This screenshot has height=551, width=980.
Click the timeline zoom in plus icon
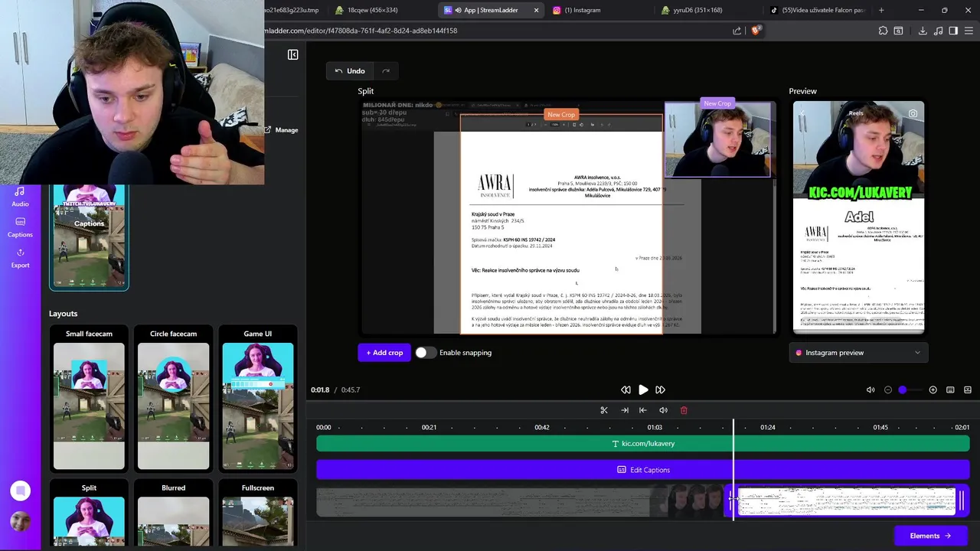933,390
